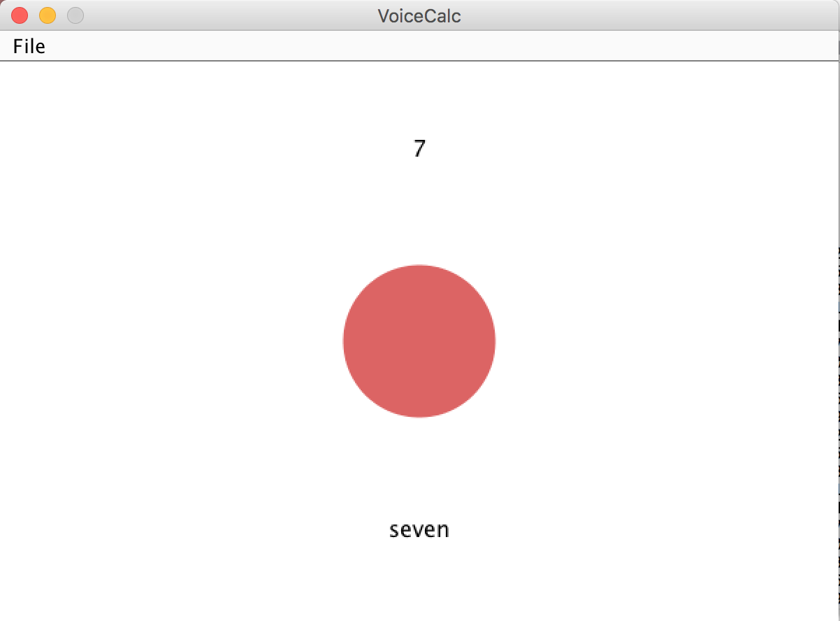This screenshot has height=621, width=840.
Task: Click the VoiceCalc title text
Action: [x=419, y=15]
